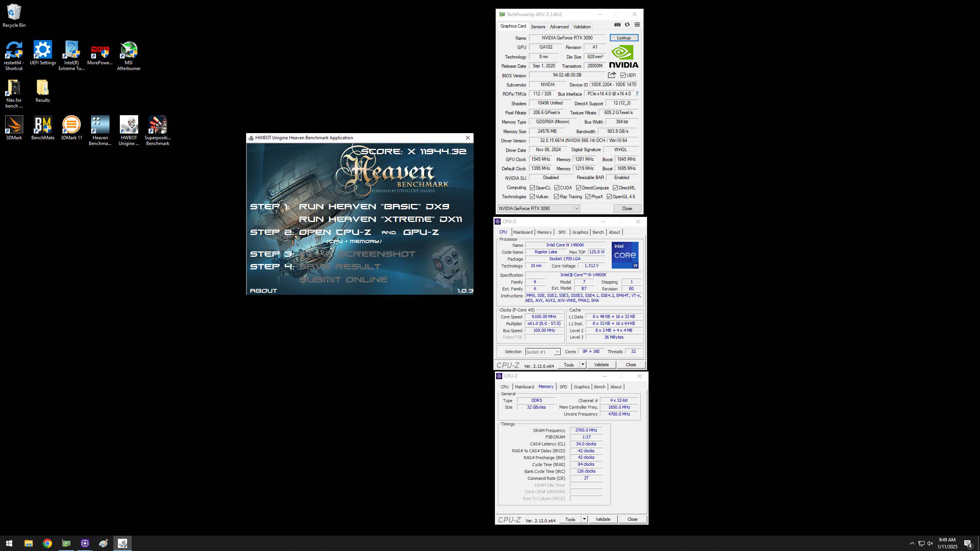Click About in HWBOT Heaven window
The image size is (980, 551).
[x=263, y=291]
